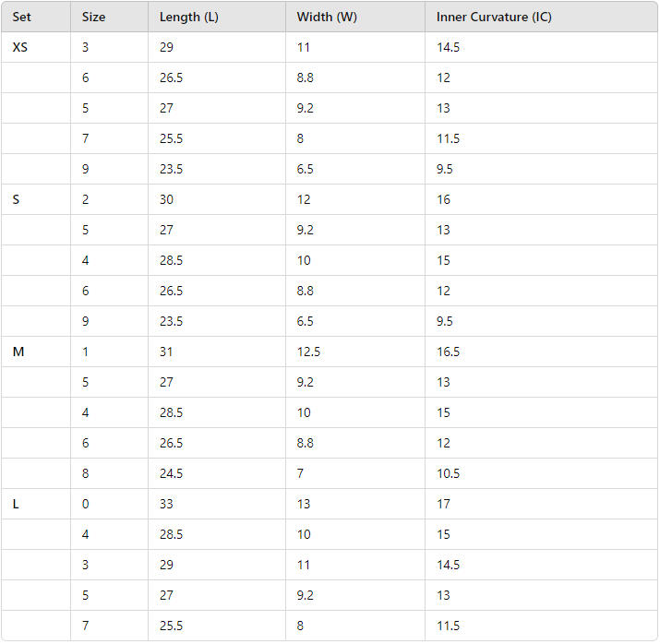
Task: Click the length value 30 cell
Action: click(x=166, y=199)
